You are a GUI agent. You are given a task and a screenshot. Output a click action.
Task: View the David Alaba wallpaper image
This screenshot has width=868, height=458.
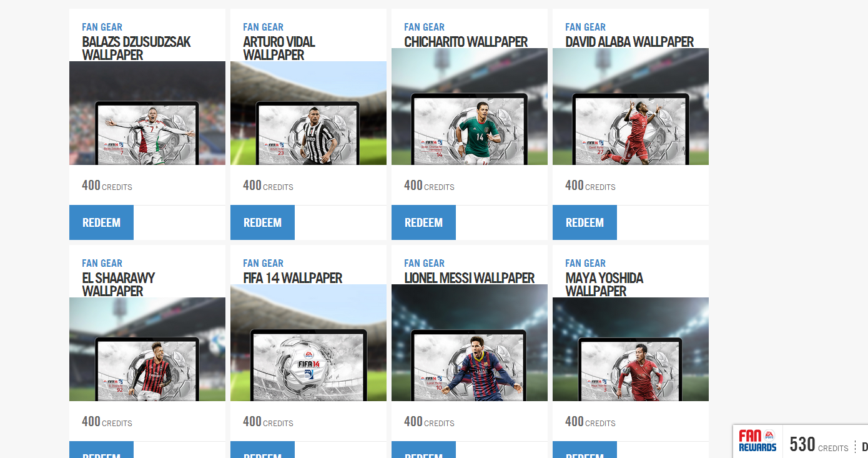pos(631,106)
